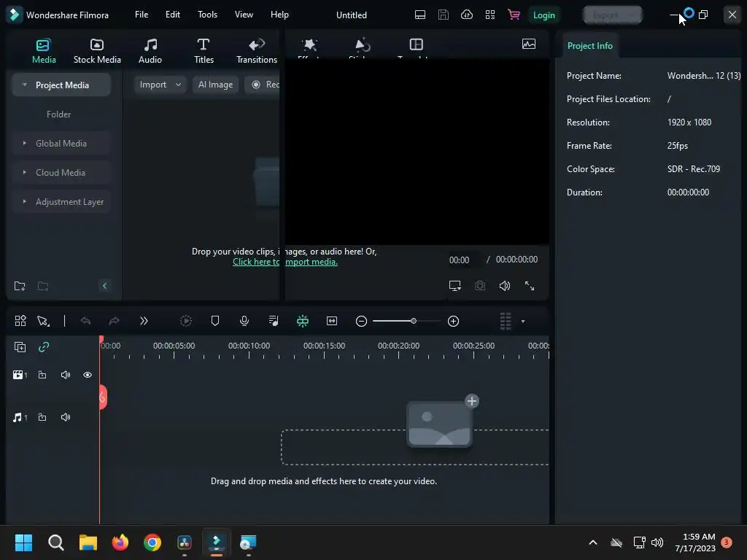Screen dimensions: 747x560
Task: Click the timeline layout grid icon
Action: pyautogui.click(x=20, y=321)
